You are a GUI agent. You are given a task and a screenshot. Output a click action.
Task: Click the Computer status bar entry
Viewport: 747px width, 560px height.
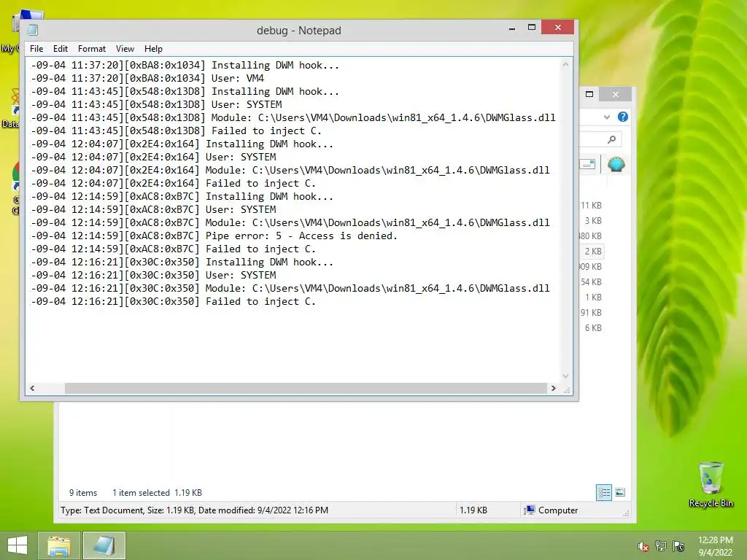[x=551, y=510]
